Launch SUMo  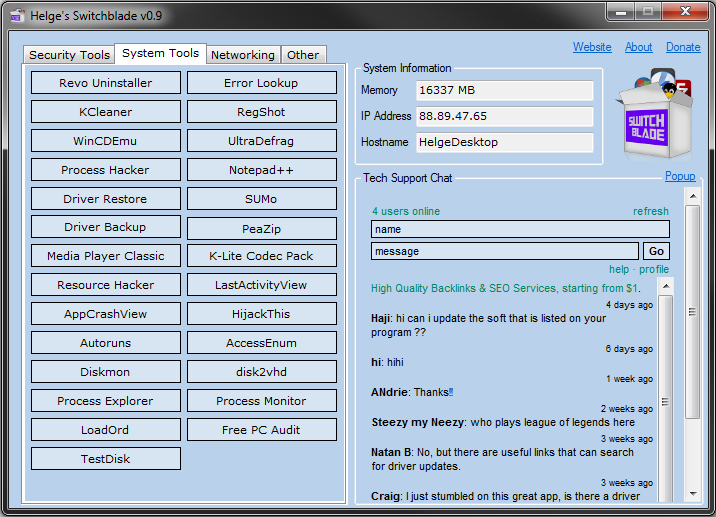coord(261,199)
